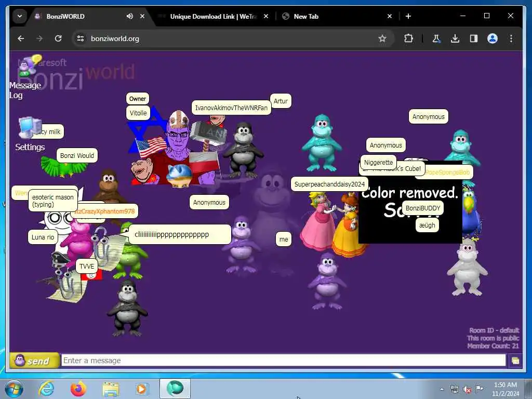This screenshot has height=399, width=532.
Task: Open a new browser tab
Action: click(408, 16)
